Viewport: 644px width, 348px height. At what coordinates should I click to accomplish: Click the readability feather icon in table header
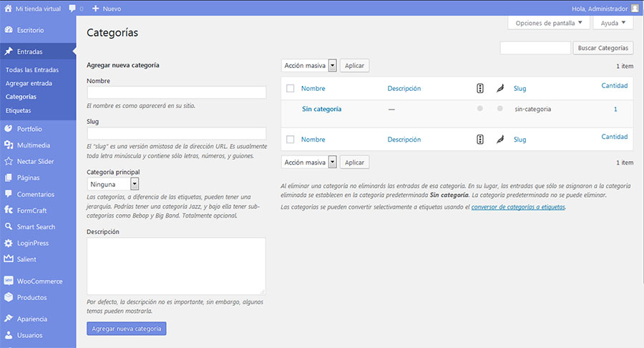click(500, 88)
